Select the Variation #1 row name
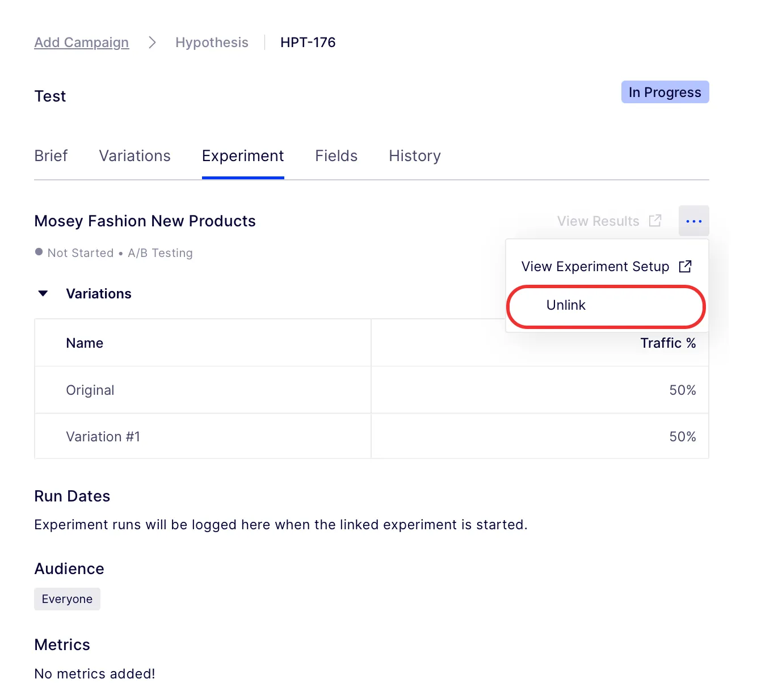Screen dimensions: 757x700 (x=103, y=437)
